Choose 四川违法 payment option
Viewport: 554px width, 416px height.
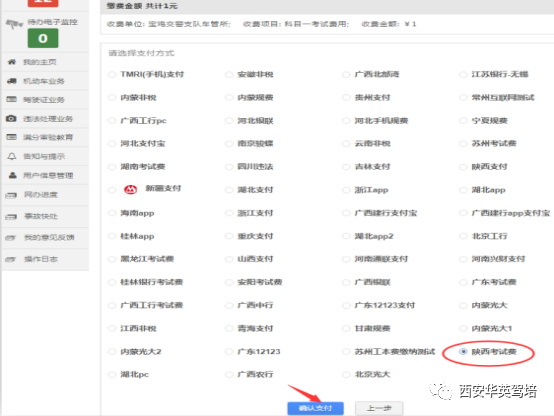pyautogui.click(x=229, y=167)
